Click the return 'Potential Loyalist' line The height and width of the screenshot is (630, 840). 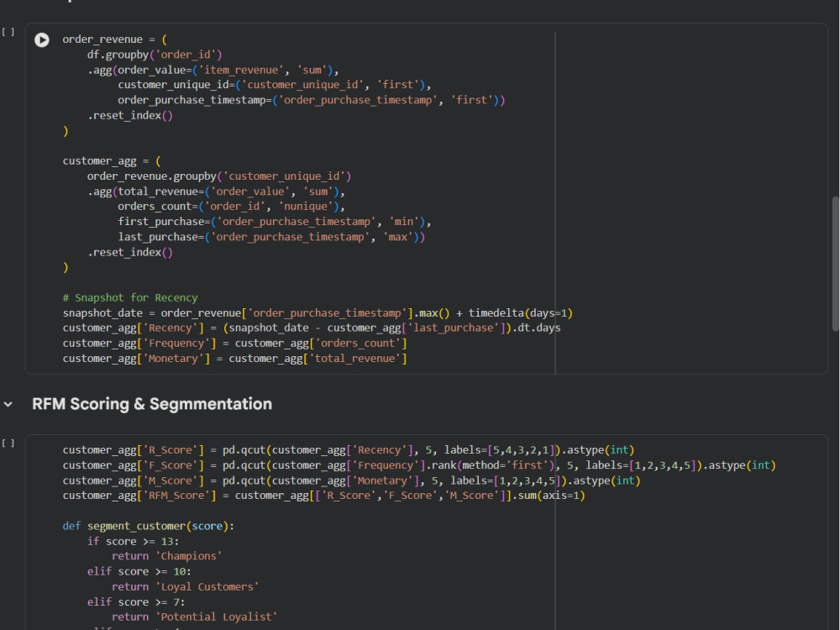(195, 617)
